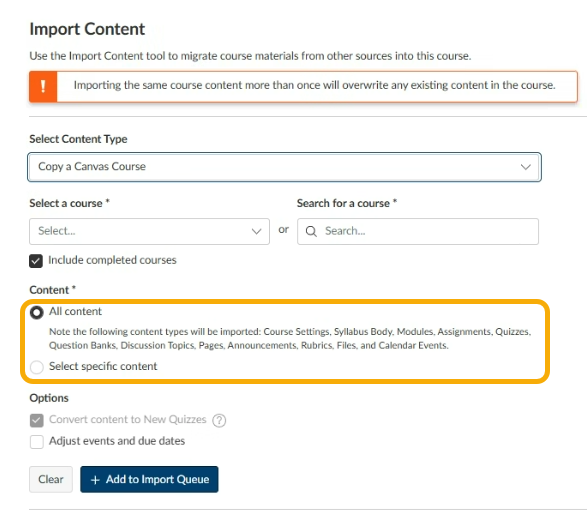Image resolution: width=587 pixels, height=515 pixels.
Task: Click the magnifying glass search icon
Action: pyautogui.click(x=311, y=231)
